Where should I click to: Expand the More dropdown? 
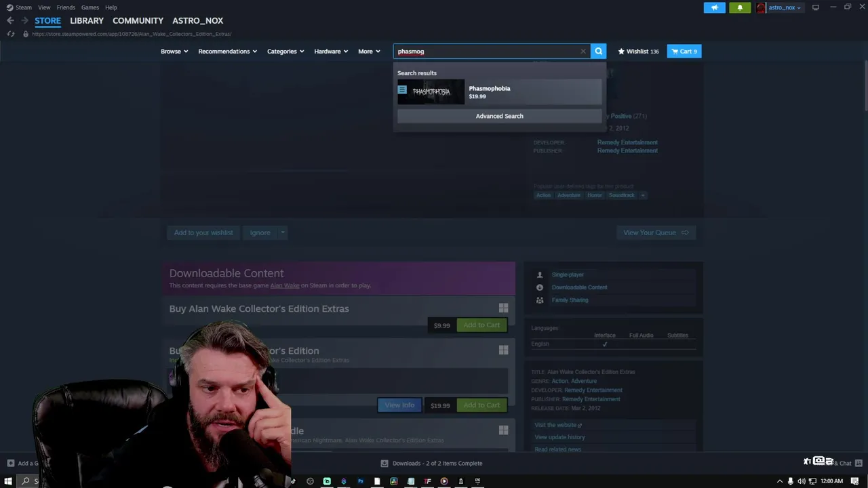click(369, 52)
